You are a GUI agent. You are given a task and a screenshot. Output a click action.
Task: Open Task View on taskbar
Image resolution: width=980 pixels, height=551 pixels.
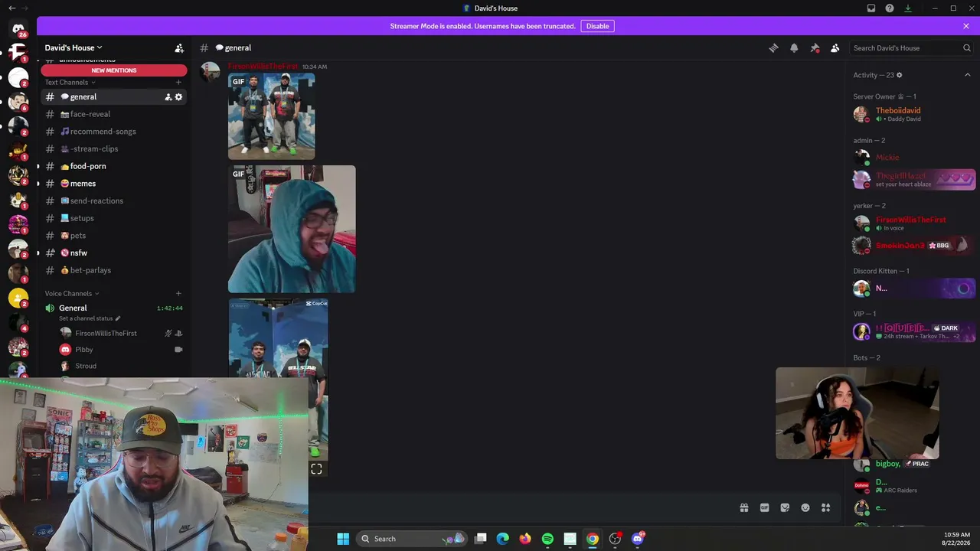click(x=480, y=539)
